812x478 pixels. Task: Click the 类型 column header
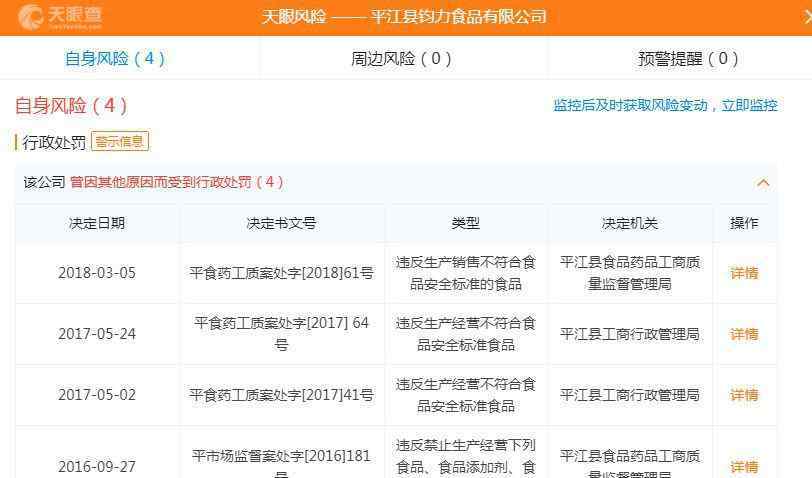point(465,223)
